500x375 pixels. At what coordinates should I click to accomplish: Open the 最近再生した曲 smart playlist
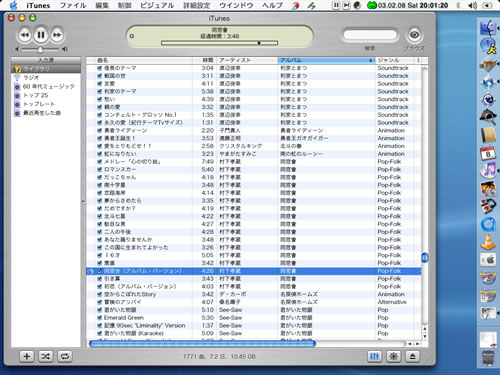(x=46, y=113)
